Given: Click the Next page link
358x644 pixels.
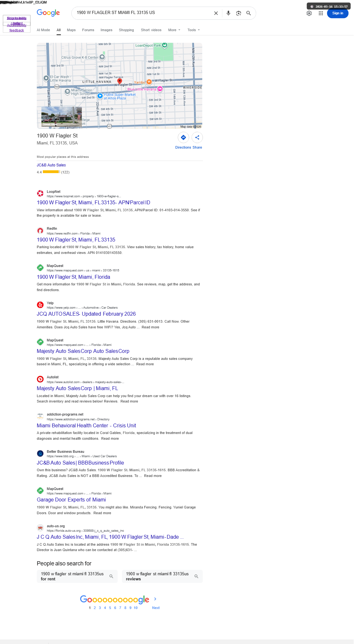Looking at the screenshot, I should [x=156, y=608].
